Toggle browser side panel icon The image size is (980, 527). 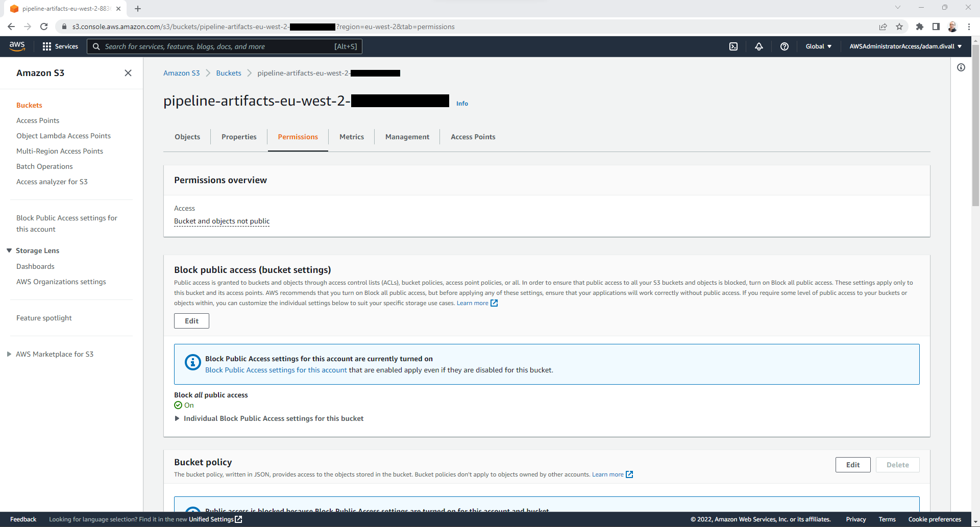tap(936, 27)
